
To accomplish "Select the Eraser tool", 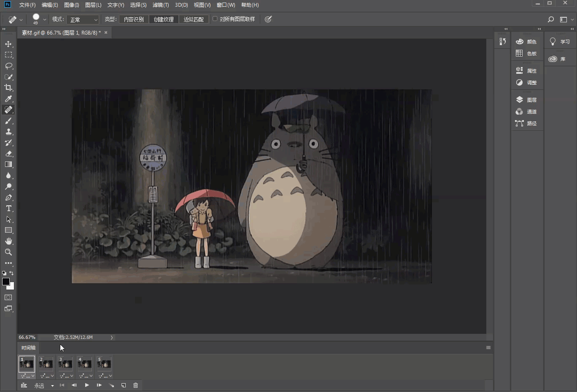I will tap(8, 153).
